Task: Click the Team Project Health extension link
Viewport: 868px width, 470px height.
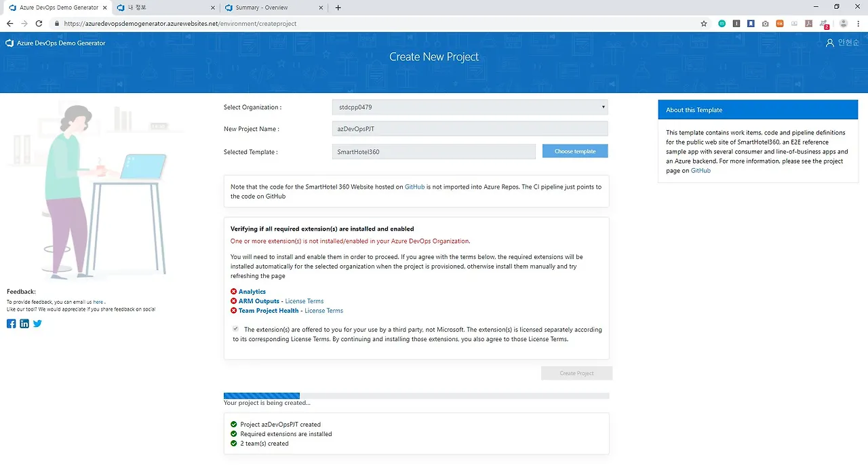Action: point(269,311)
